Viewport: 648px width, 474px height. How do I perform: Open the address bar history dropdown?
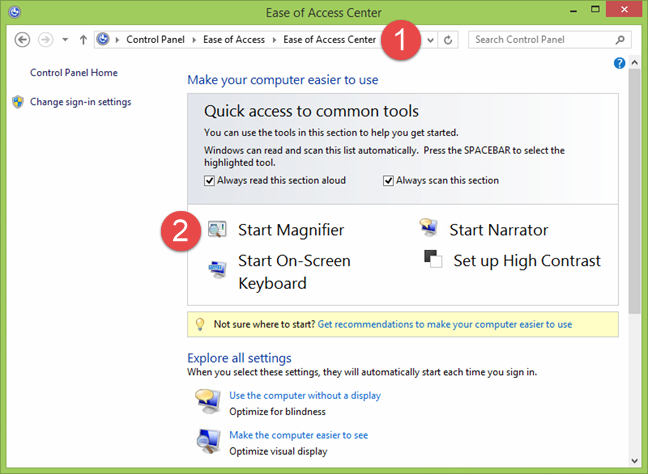pos(430,40)
